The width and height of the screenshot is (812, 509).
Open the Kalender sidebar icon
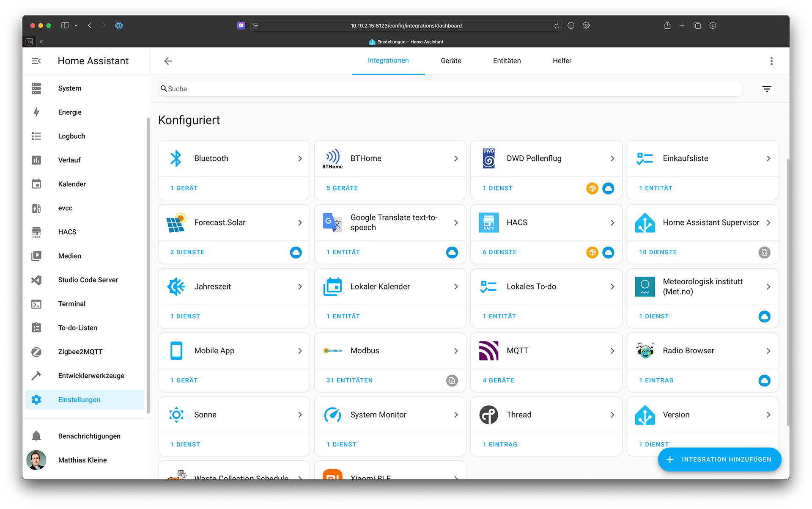pos(36,184)
